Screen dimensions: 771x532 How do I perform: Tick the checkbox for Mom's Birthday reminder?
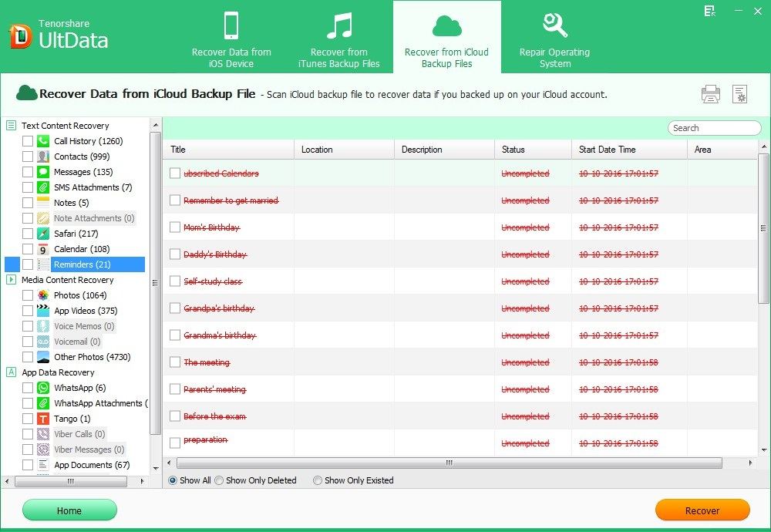click(175, 228)
